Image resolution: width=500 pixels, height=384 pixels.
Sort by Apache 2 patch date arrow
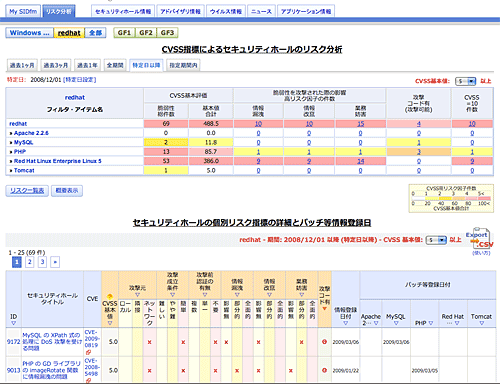click(x=376, y=323)
